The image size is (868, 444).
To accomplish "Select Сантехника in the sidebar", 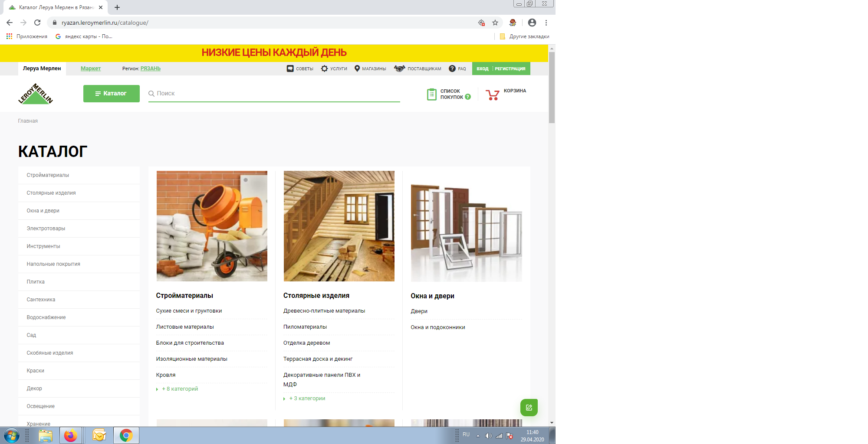I will (79, 300).
